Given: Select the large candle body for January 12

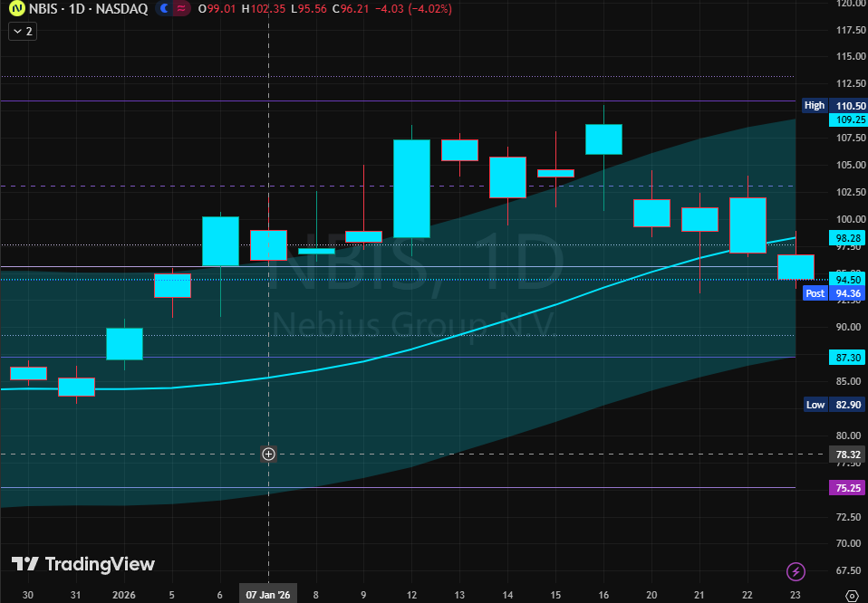Looking at the screenshot, I should point(411,188).
